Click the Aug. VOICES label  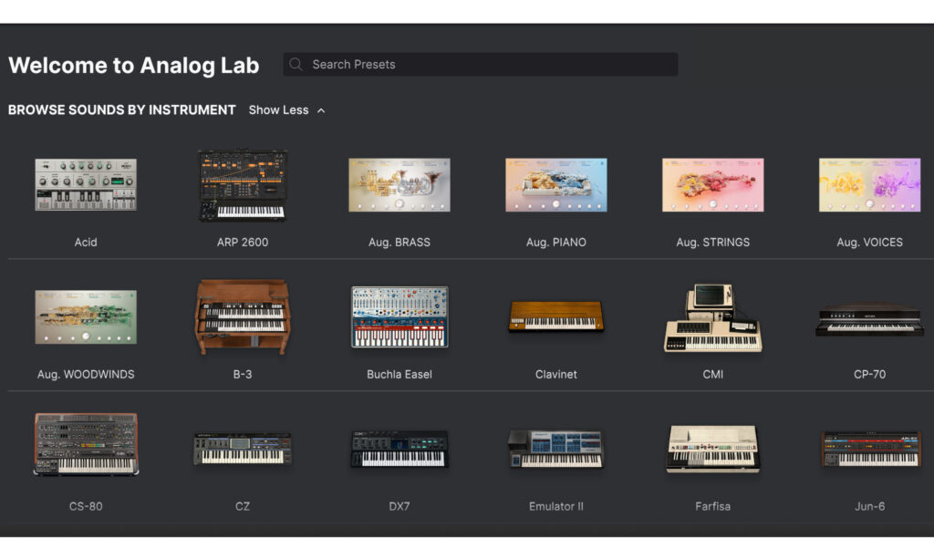click(869, 243)
